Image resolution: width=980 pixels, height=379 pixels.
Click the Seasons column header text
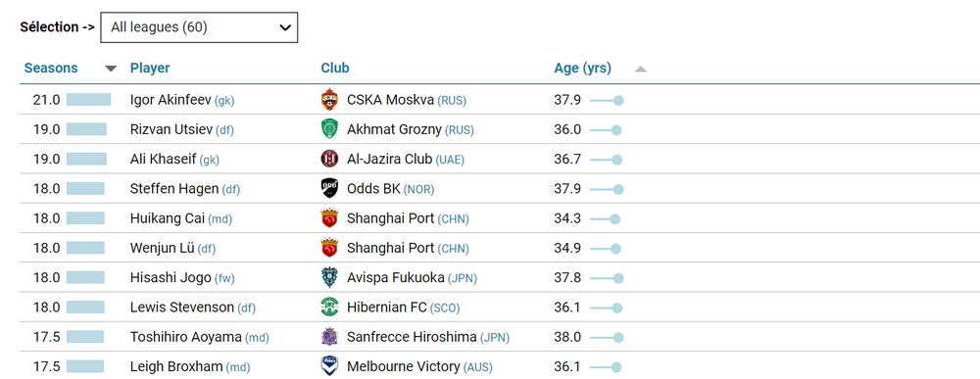pyautogui.click(x=51, y=68)
